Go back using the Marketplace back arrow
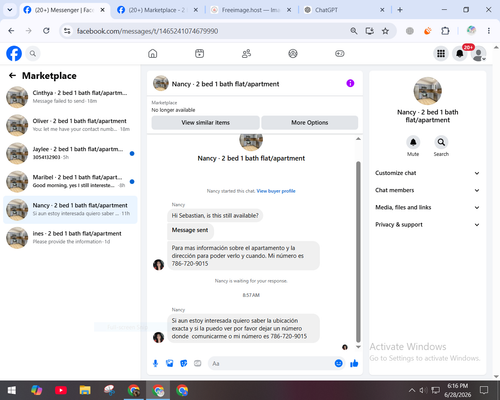The width and height of the screenshot is (500, 400). click(x=12, y=76)
